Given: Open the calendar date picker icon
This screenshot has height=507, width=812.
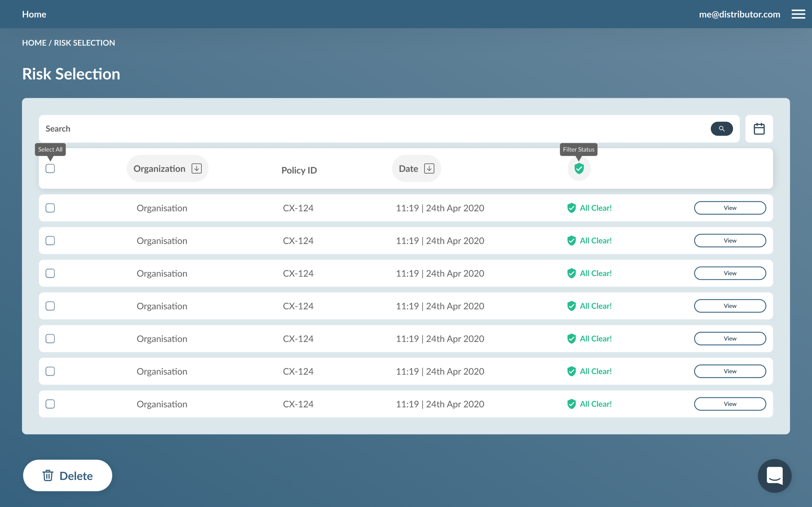Looking at the screenshot, I should [x=759, y=129].
